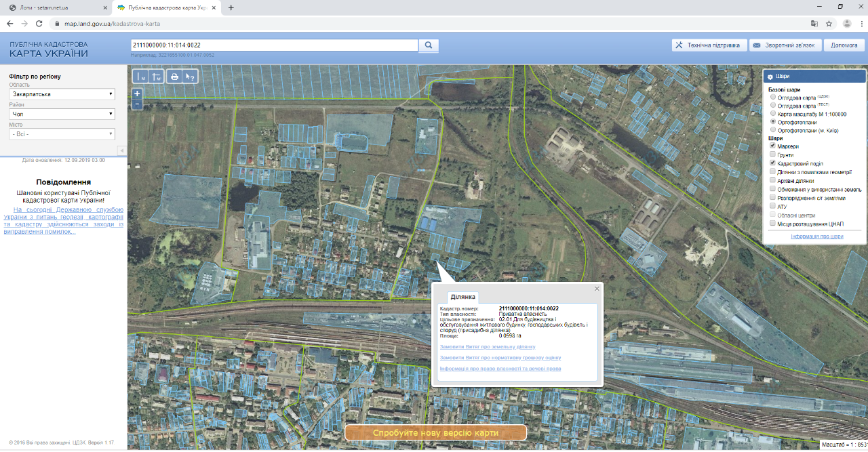The image size is (868, 452).
Task: Close the Публічна кадастрова карта tab
Action: coord(214,7)
